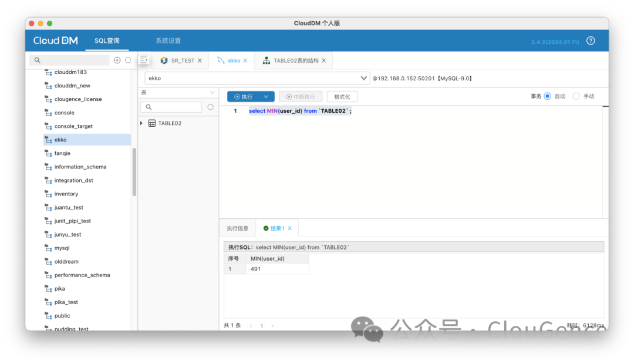Select 手动 transaction radio button
Screen dimensions: 634x364
576,96
